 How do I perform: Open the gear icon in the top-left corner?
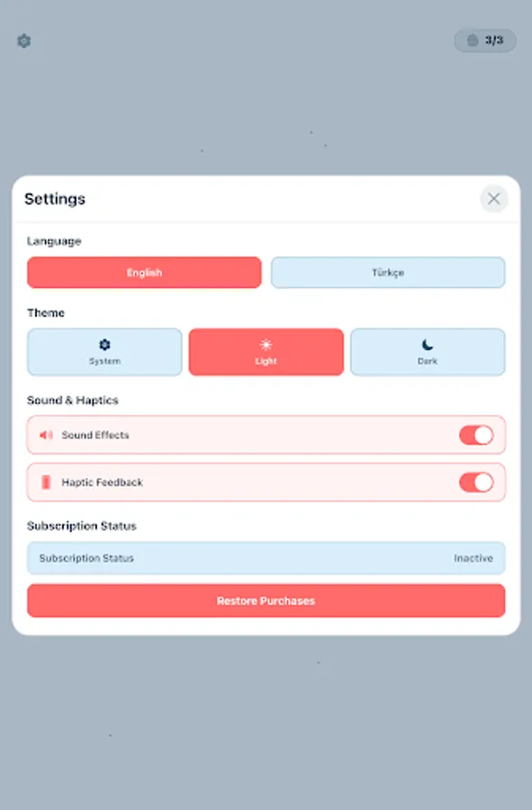23,40
